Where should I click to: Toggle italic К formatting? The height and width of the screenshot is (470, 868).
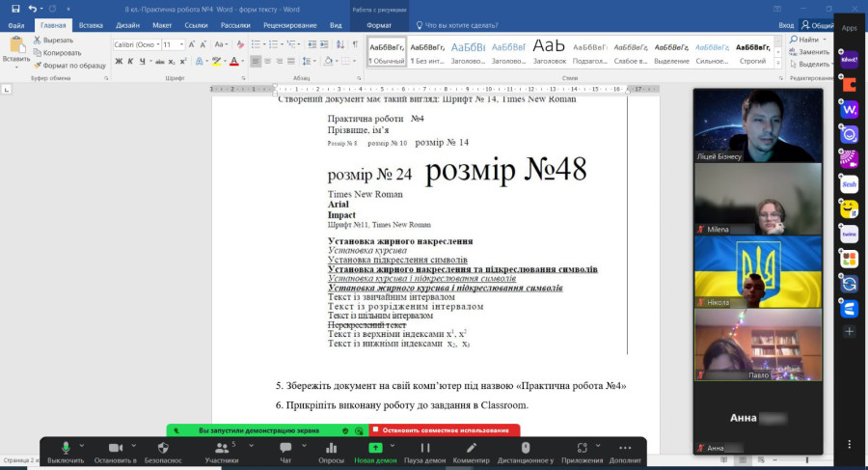click(x=130, y=61)
